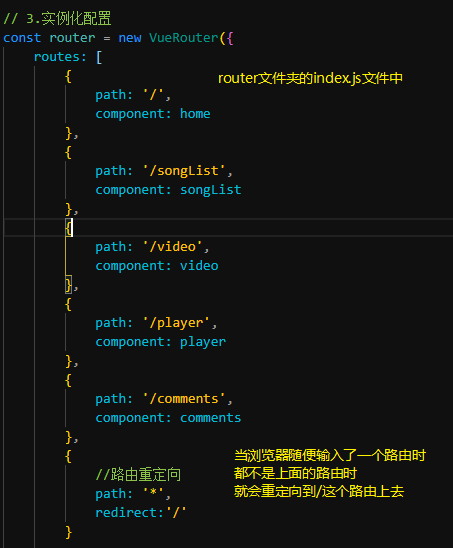Click the wildcard path value '*'

(x=153, y=493)
